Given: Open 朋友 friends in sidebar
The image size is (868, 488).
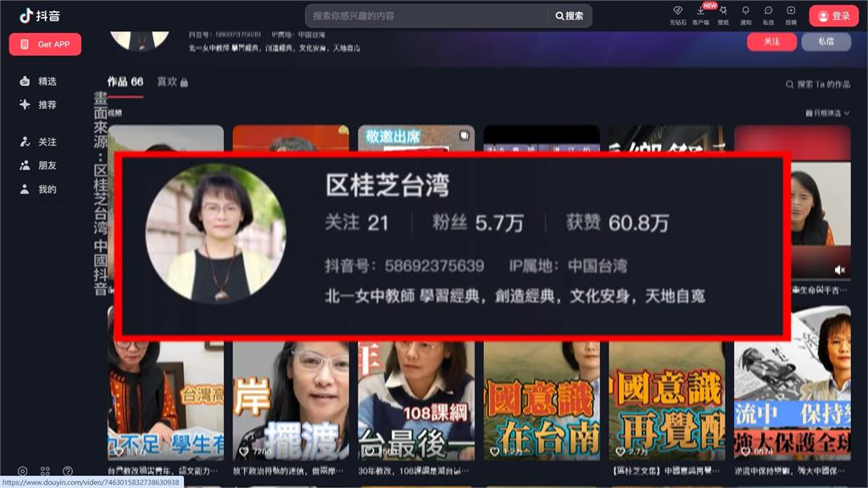Looking at the screenshot, I should tap(38, 165).
